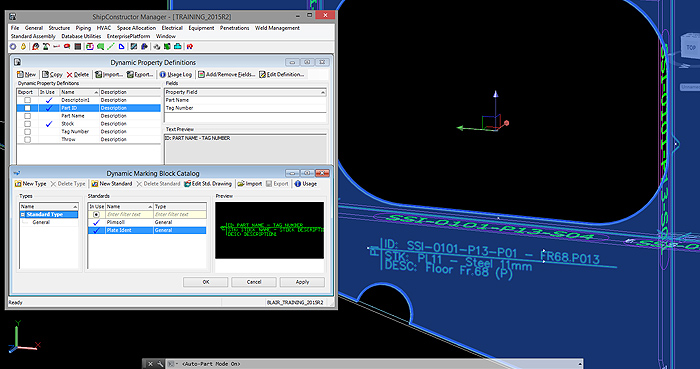
Task: Click OK in Dynamic Marking Block Catalog
Action: click(205, 282)
